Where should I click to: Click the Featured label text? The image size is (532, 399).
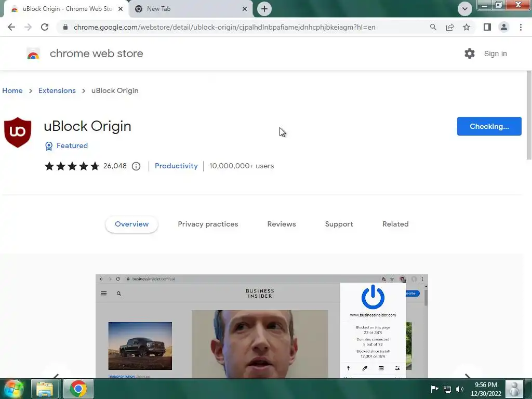pos(72,145)
